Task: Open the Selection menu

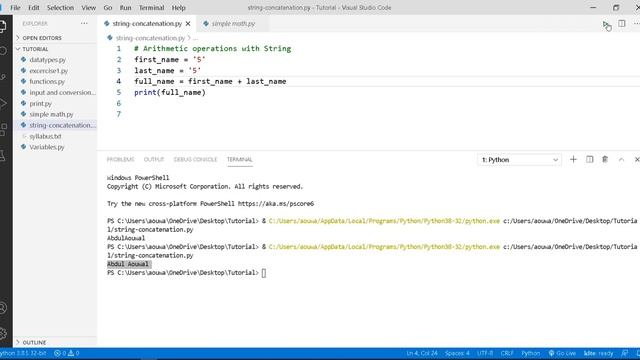Action: pos(60,8)
